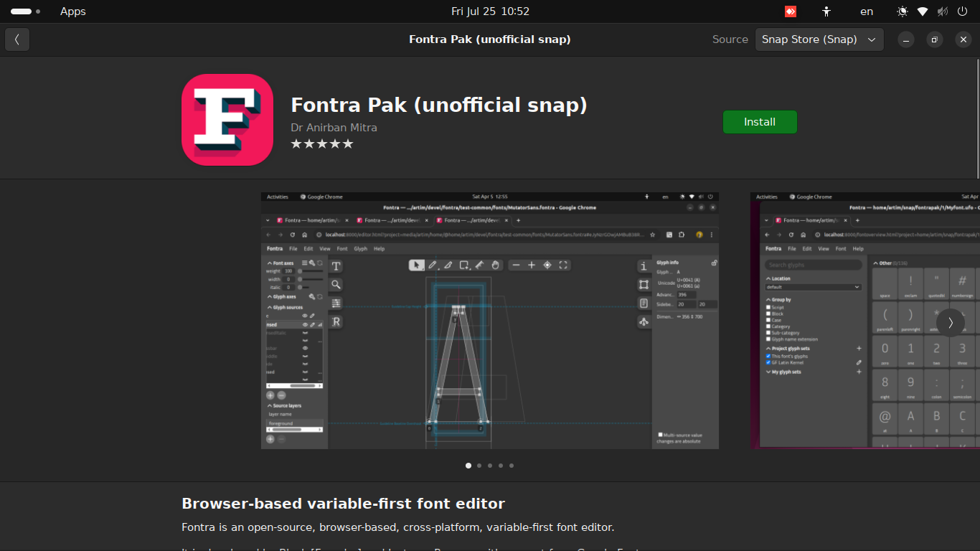
Task: Maximize the software window
Action: pyautogui.click(x=935, y=39)
